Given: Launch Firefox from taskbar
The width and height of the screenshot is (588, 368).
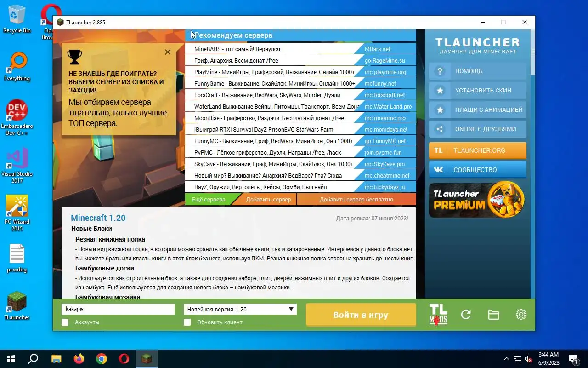Looking at the screenshot, I should 79,359.
